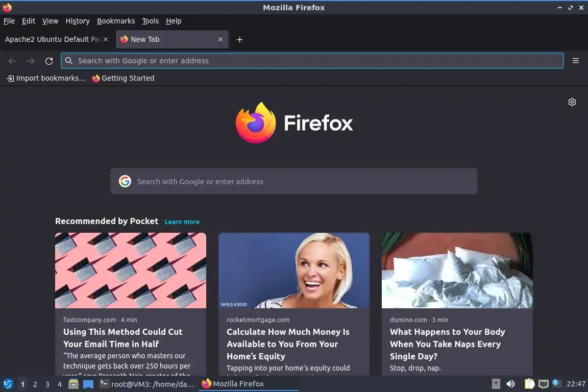588x392 pixels.
Task: Switch to workspace 2 on the taskbar
Action: [x=35, y=384]
